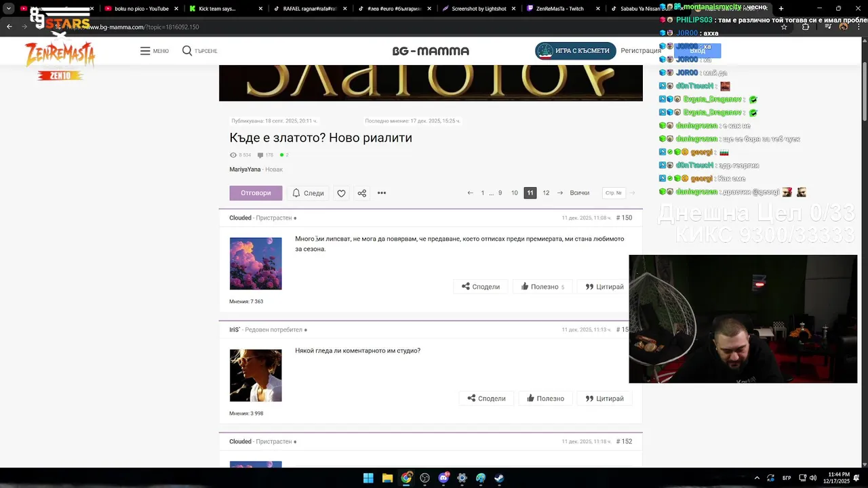This screenshot has width=868, height=488.
Task: Click Clouded's avatar on post #150
Action: (256, 264)
